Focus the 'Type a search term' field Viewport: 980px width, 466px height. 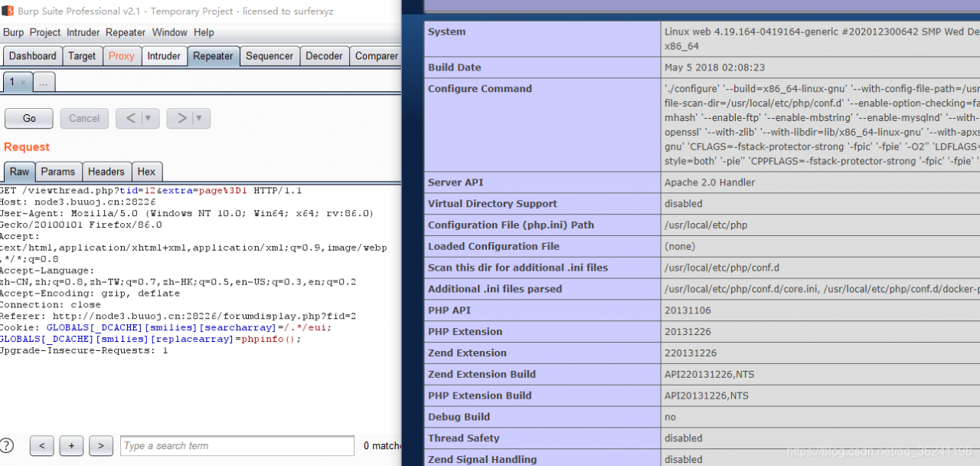point(237,445)
